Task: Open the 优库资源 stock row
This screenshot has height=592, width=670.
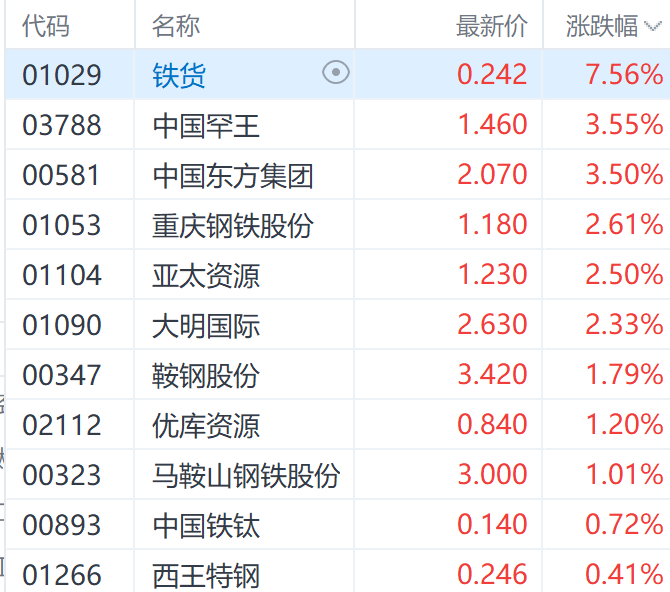Action: pos(206,426)
